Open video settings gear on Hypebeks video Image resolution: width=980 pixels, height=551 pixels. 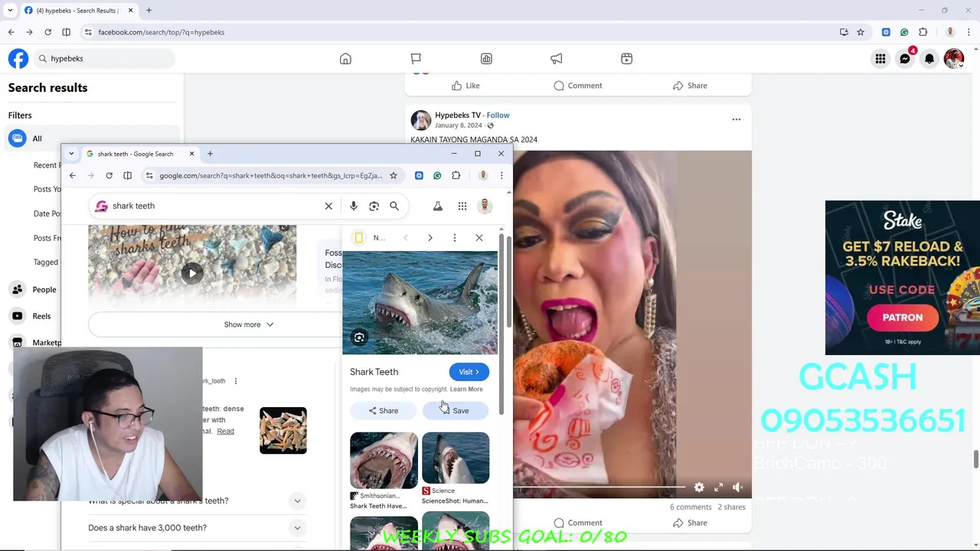click(x=699, y=487)
